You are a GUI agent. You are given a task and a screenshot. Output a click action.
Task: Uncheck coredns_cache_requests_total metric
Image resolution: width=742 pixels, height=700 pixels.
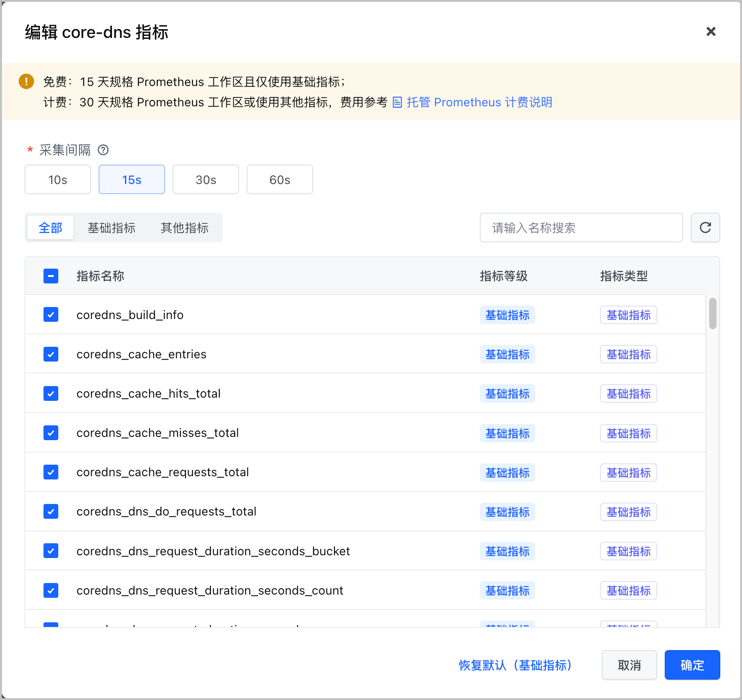51,472
